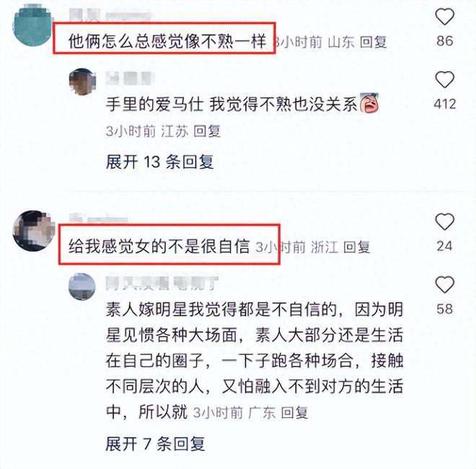Screen dimensions: 476x469
Task: Open the username above the 爱马仕 reply
Action: click(129, 79)
